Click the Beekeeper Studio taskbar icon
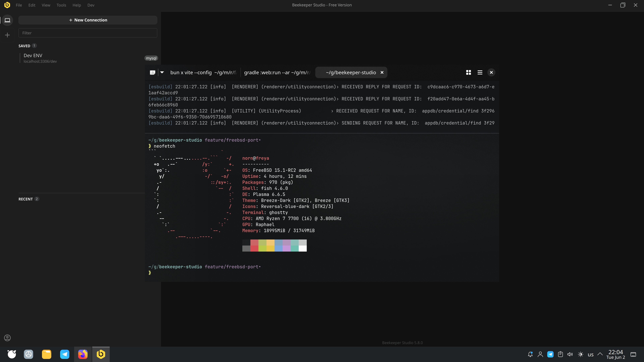644x362 pixels. click(x=101, y=354)
